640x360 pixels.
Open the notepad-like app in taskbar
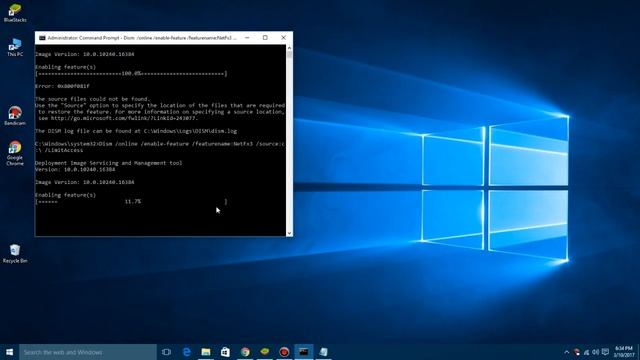323,352
